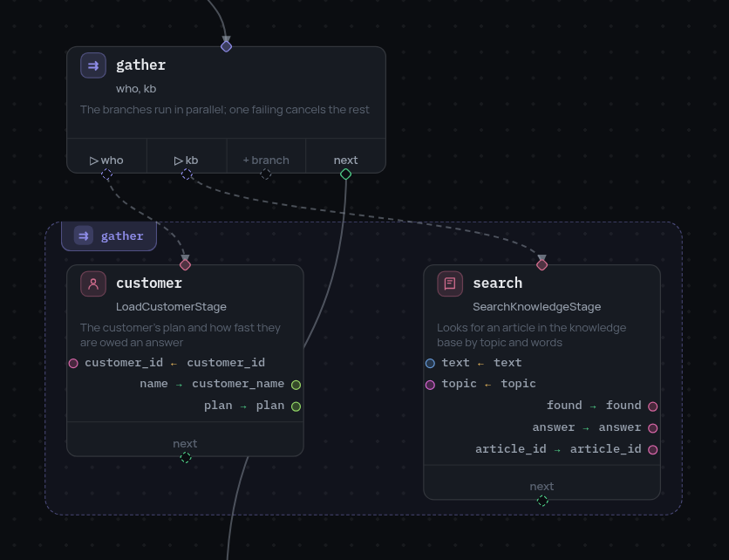
Task: Click the pink article_id output port
Action: tap(653, 450)
